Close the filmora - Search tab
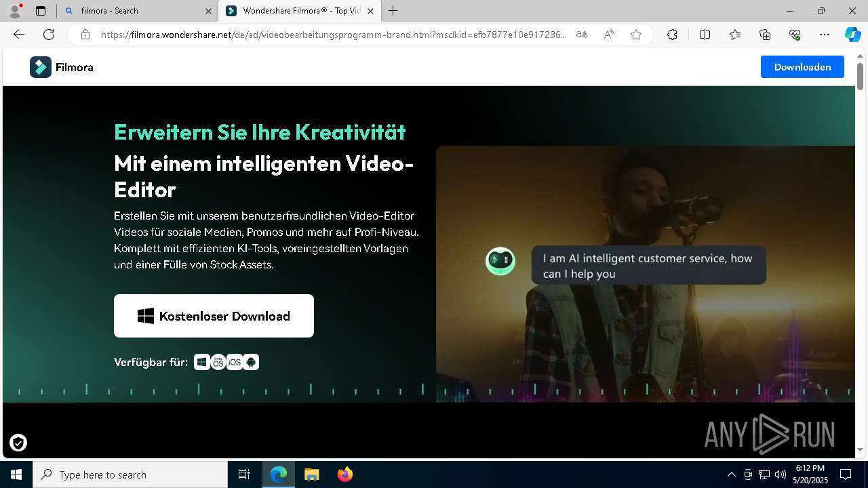 208,11
